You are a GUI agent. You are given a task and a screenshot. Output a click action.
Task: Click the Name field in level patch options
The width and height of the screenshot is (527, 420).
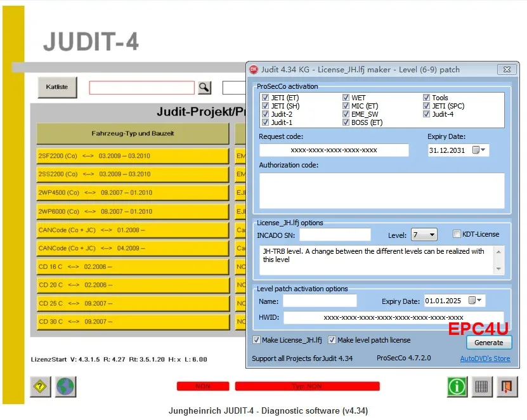[320, 301]
